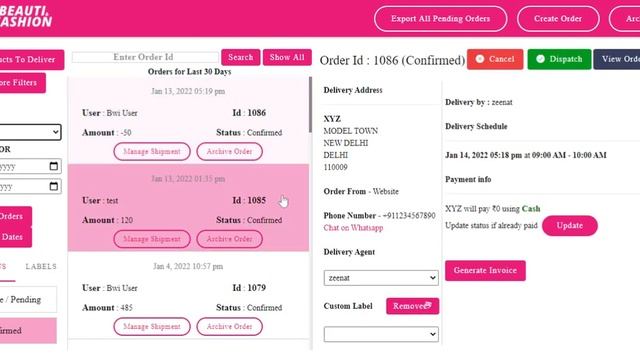Select the Confirmed status filter
Screen dimensions: 640x360
[x=28, y=331]
